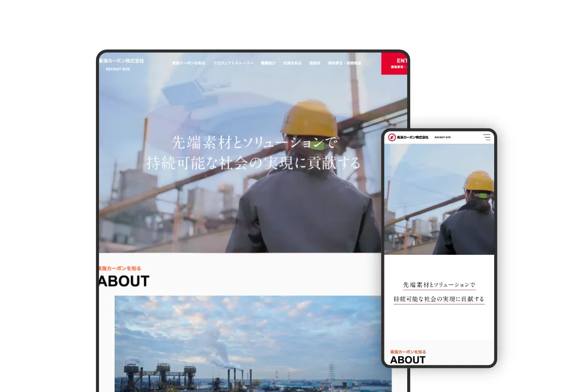Click the tablet hero headline 先端素材とソリューションで
This screenshot has height=392, width=563.
254,142
